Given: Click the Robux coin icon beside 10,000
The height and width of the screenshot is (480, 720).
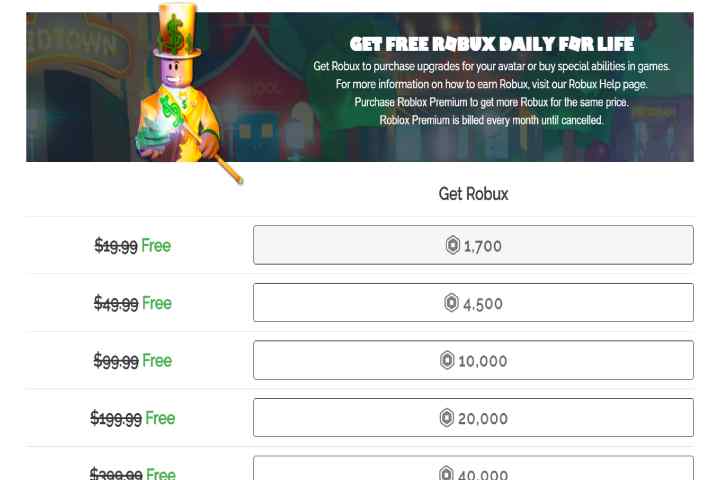Looking at the screenshot, I should (447, 360).
